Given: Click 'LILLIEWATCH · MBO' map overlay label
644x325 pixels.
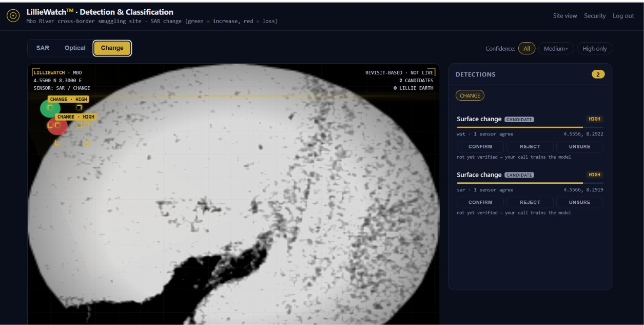Looking at the screenshot, I should tap(57, 73).
